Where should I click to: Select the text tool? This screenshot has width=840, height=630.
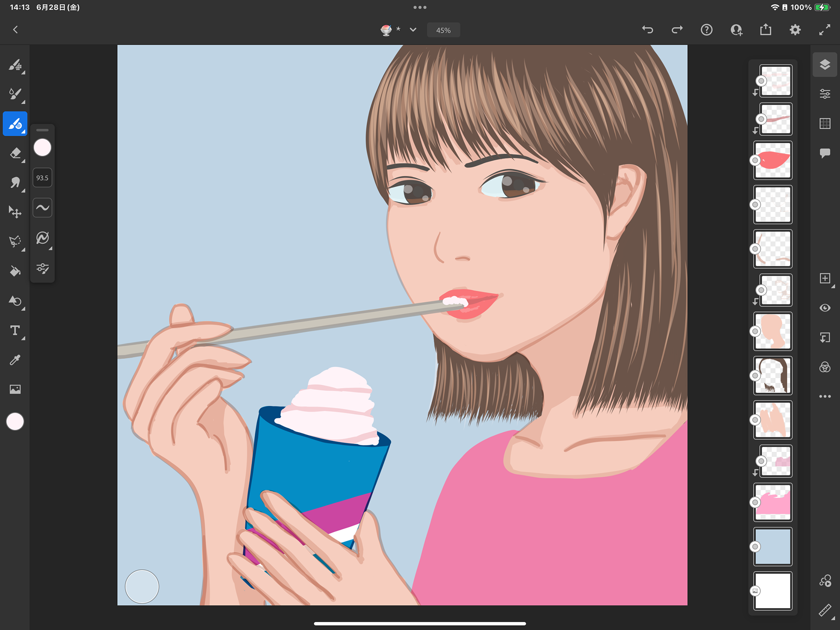click(15, 331)
